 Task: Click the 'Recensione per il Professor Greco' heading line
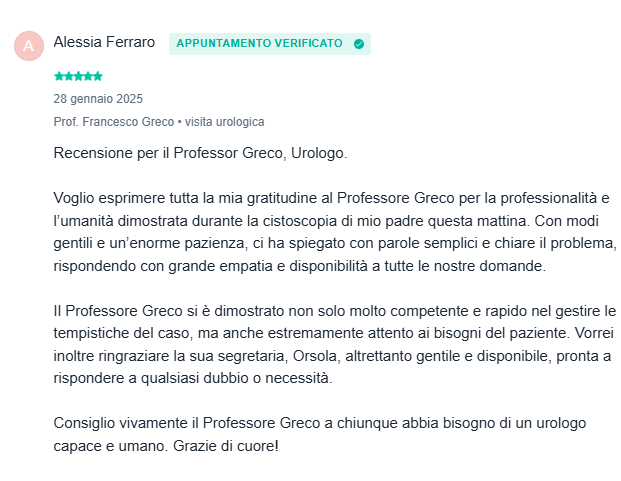pyautogui.click(x=200, y=153)
